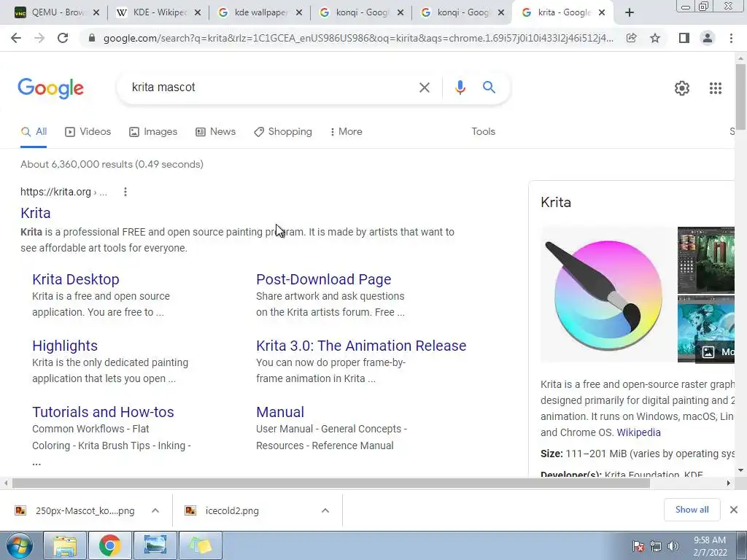This screenshot has width=747, height=560.
Task: Open Google quick settings gear
Action: [682, 88]
